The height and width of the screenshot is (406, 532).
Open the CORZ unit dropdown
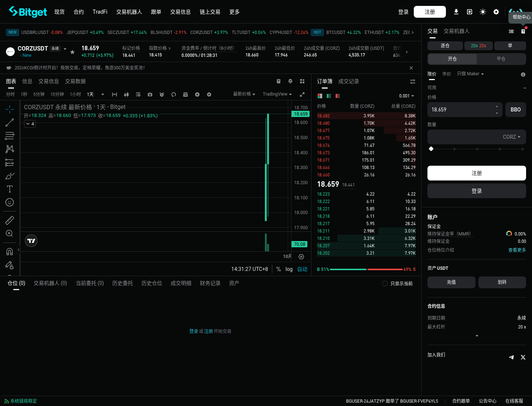click(512, 137)
